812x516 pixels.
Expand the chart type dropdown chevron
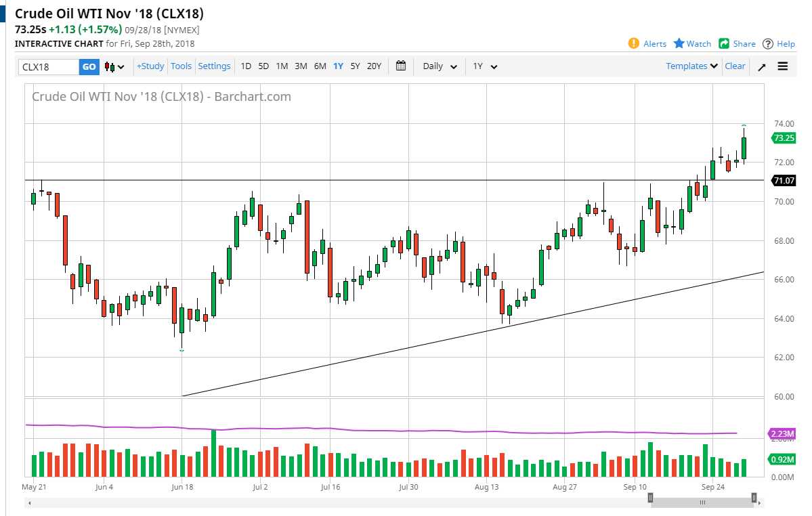click(x=119, y=66)
